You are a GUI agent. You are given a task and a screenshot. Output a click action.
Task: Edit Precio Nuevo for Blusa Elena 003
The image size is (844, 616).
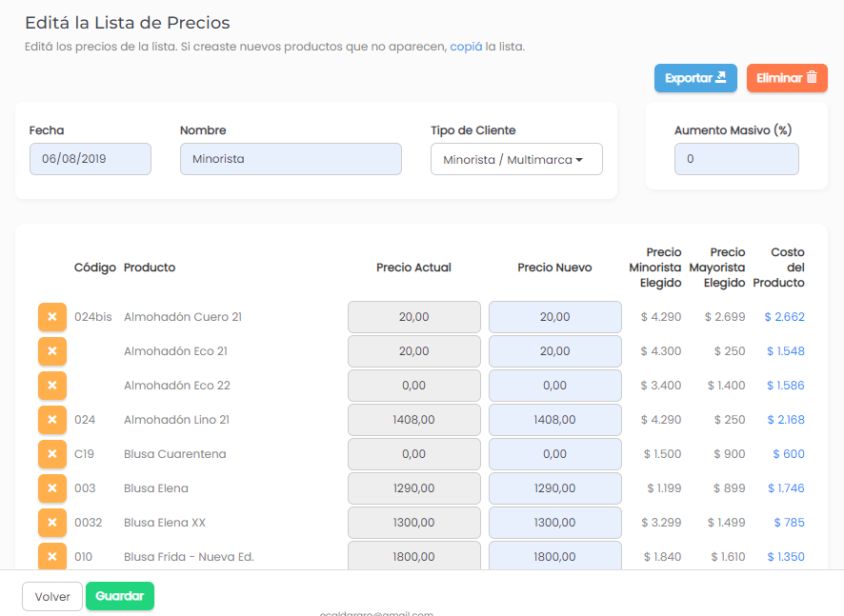[555, 488]
